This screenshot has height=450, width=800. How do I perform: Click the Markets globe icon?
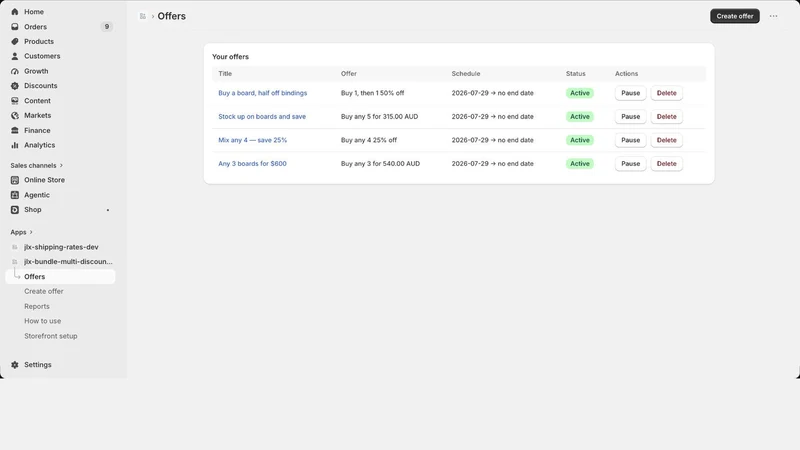click(15, 115)
